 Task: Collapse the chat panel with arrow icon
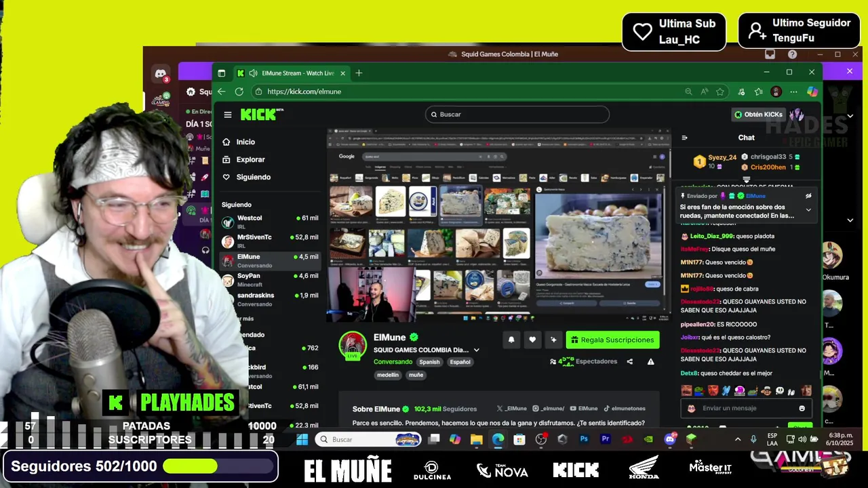pos(684,138)
